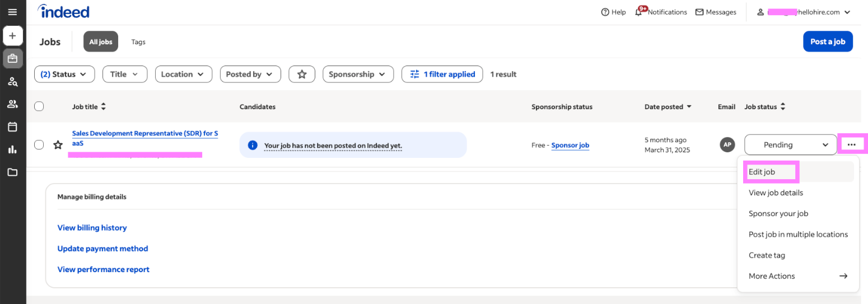The width and height of the screenshot is (868, 304).
Task: Open candidate search sidebar icon
Action: [x=12, y=82]
